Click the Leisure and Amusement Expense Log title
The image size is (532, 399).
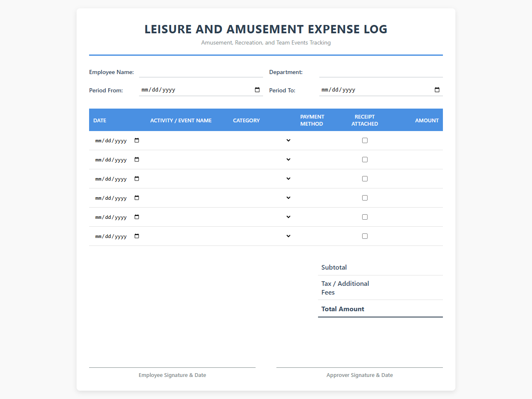pos(266,29)
